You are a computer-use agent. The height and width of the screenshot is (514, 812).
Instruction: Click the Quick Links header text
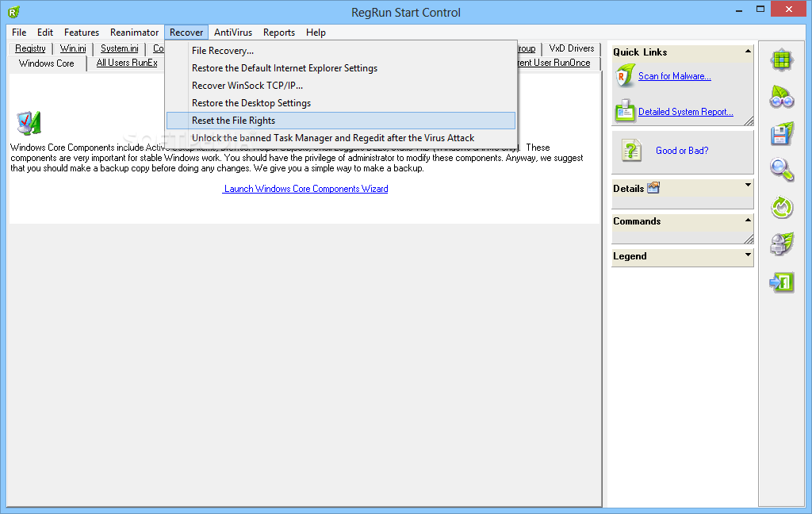[640, 52]
